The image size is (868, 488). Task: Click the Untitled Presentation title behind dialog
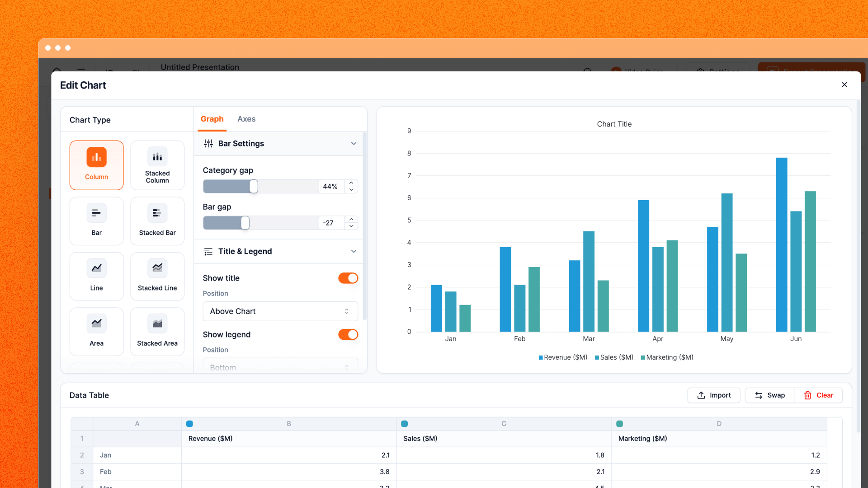point(200,67)
